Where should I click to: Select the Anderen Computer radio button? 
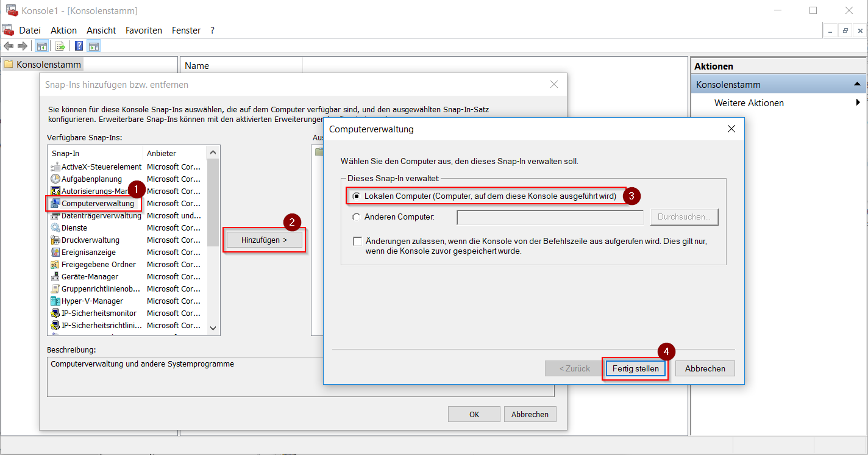357,217
